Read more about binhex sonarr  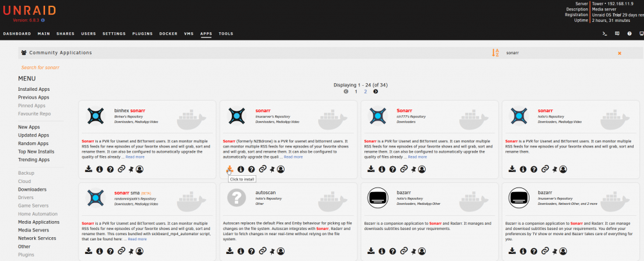pos(135,157)
